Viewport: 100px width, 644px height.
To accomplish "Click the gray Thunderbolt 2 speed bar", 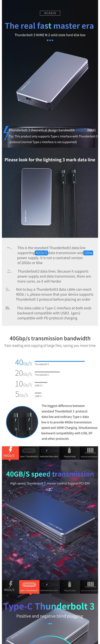I will coord(47,372).
